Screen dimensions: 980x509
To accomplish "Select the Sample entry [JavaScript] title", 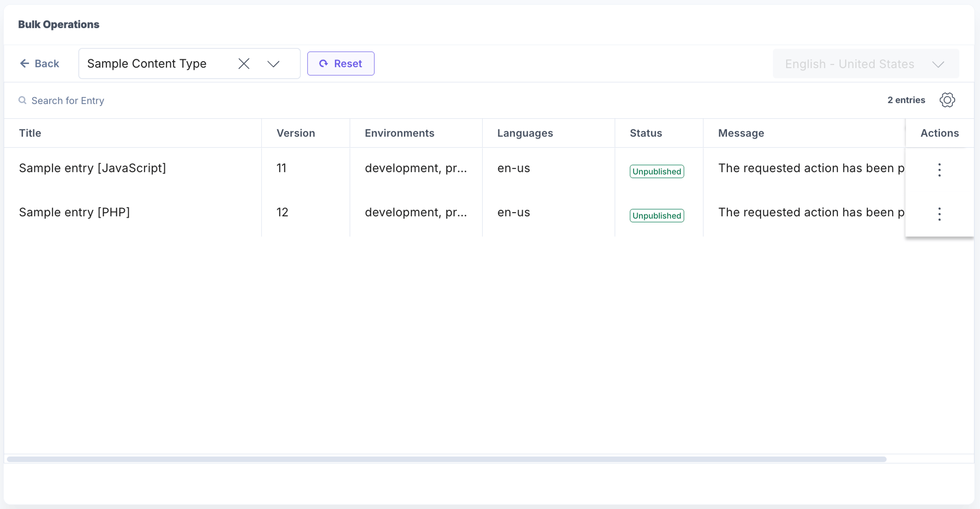I will click(92, 168).
